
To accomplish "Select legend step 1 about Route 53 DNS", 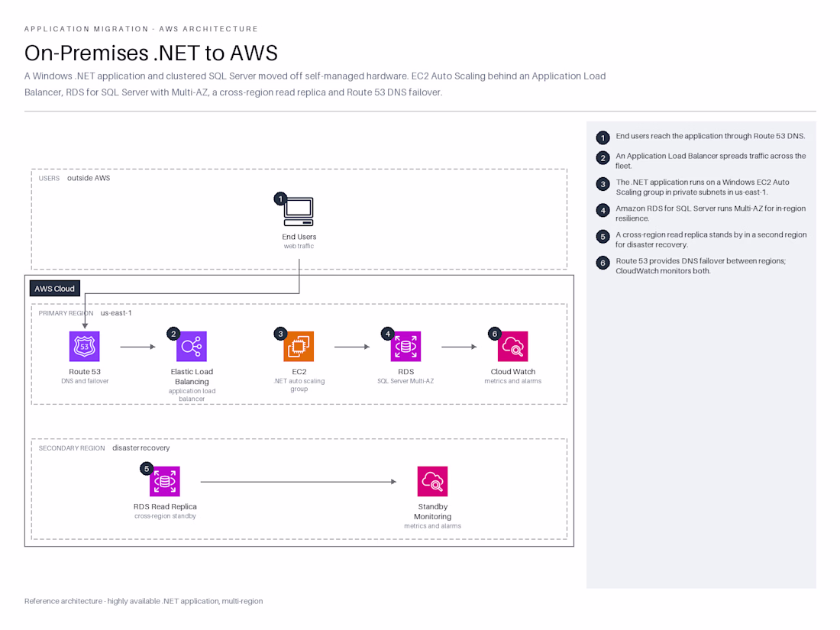I will (x=701, y=137).
